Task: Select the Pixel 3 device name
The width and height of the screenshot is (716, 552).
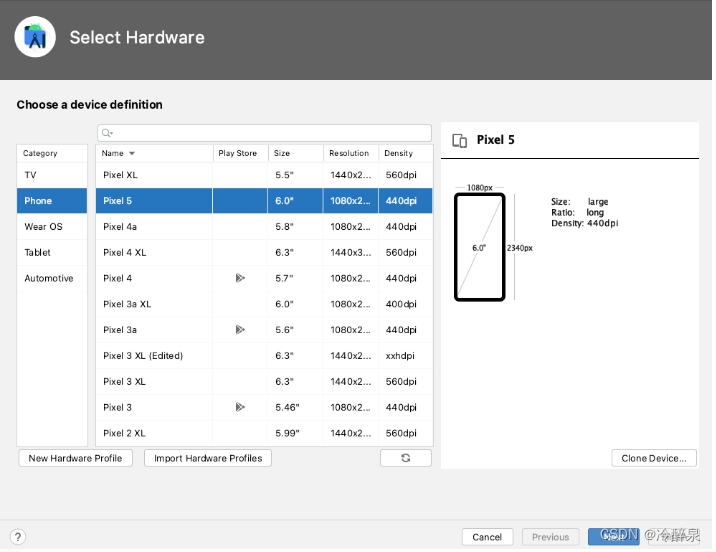Action: pyautogui.click(x=117, y=407)
